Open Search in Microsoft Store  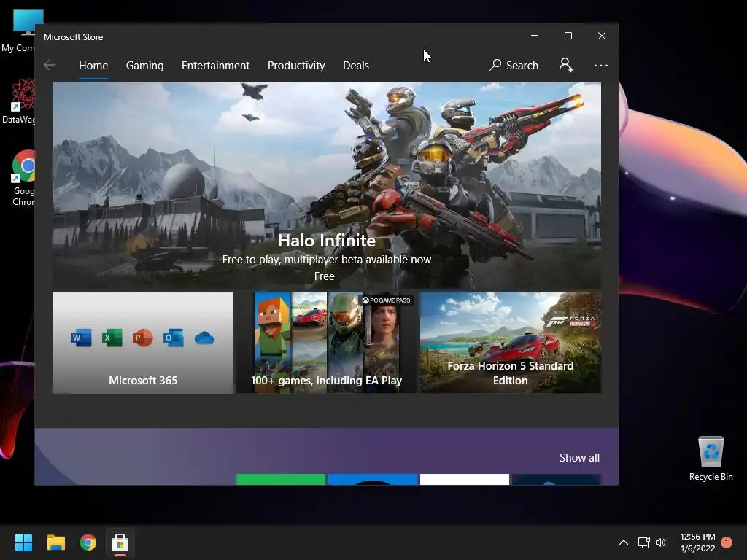[x=514, y=65]
